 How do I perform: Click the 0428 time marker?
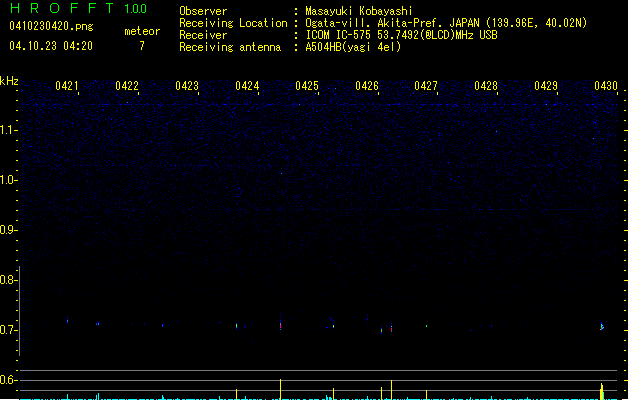486,86
